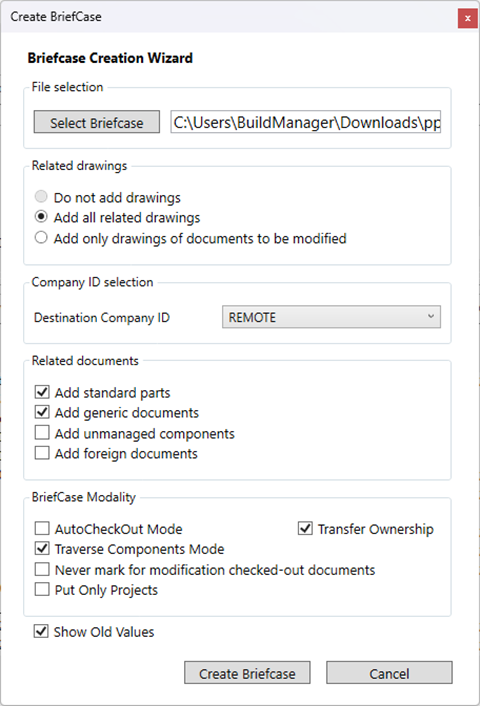The width and height of the screenshot is (480, 706).
Task: Click the Select Briefcase button
Action: 96,122
